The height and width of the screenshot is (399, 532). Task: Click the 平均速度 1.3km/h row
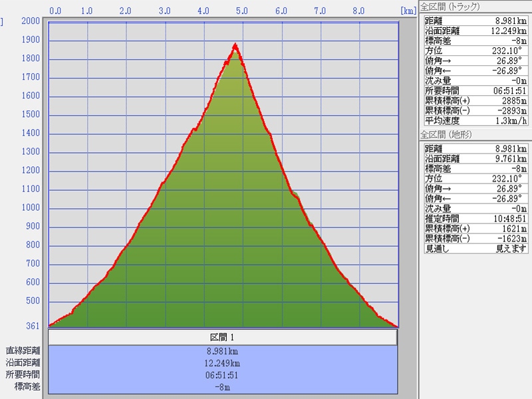click(x=475, y=120)
